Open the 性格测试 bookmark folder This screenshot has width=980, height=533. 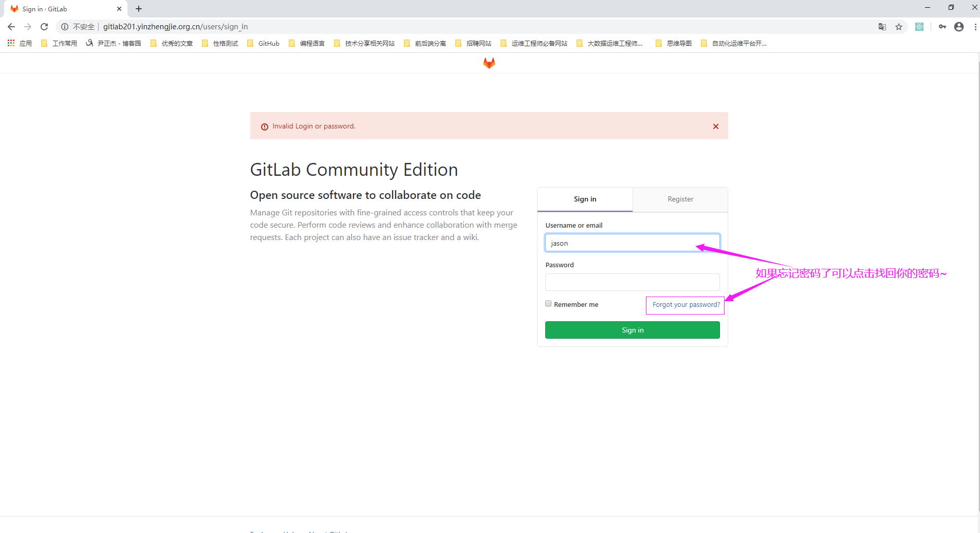pos(220,43)
